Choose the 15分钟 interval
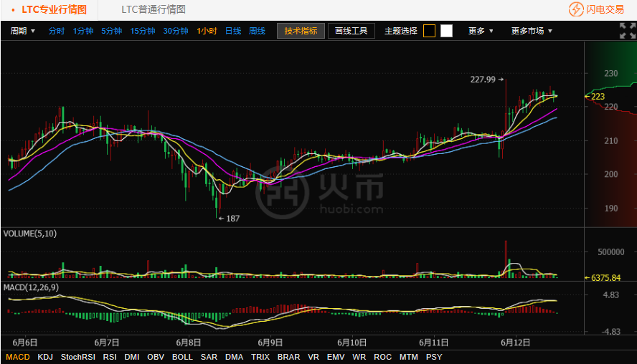 [143, 31]
